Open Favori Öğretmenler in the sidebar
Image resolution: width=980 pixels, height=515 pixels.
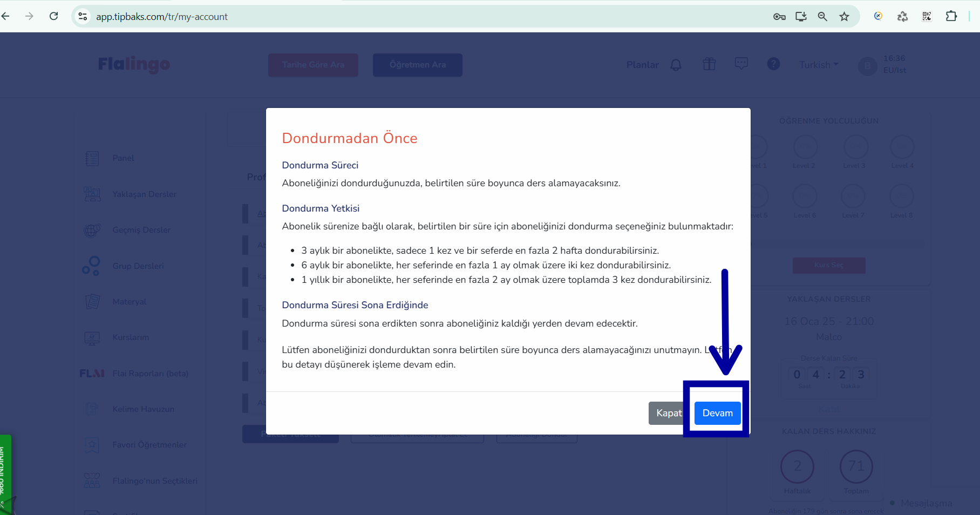coord(149,445)
